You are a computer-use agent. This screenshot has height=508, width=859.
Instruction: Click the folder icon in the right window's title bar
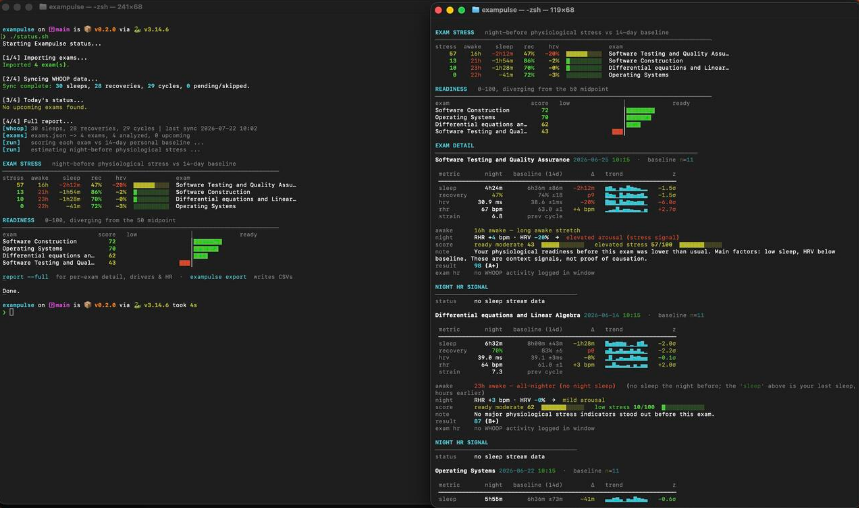click(x=476, y=10)
